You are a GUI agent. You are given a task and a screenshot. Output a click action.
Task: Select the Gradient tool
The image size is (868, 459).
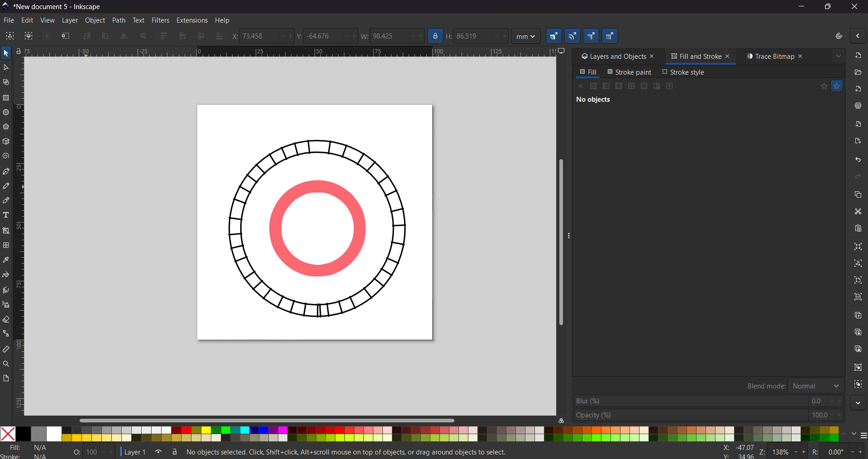(x=6, y=231)
